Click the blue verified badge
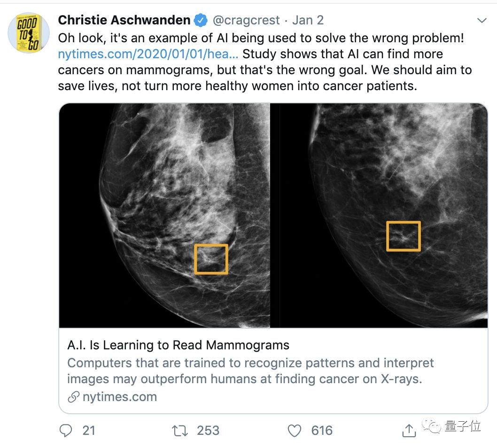The width and height of the screenshot is (497, 448). coord(201,20)
